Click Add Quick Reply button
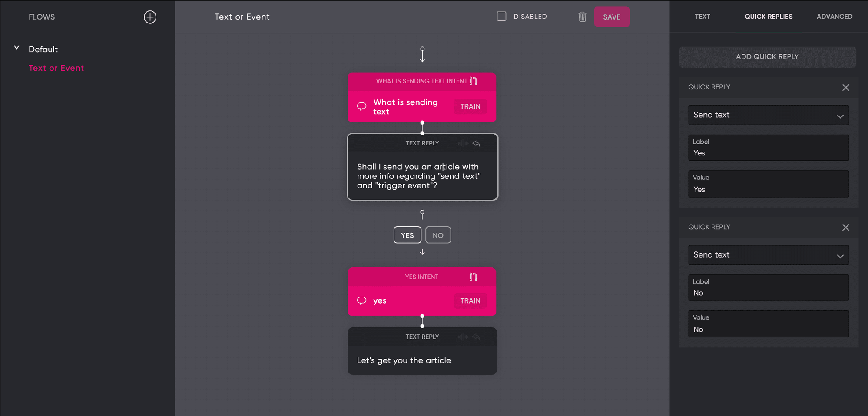This screenshot has height=416, width=868. [x=767, y=57]
